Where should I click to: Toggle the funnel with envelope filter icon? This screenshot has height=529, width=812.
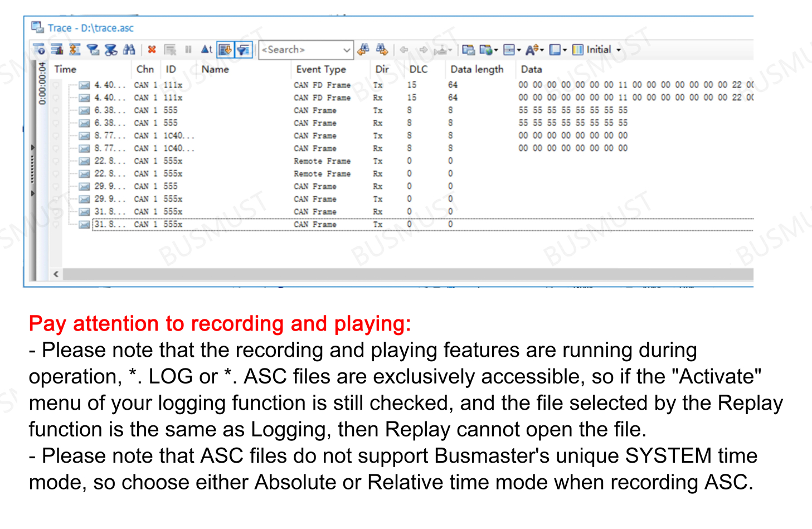point(93,50)
